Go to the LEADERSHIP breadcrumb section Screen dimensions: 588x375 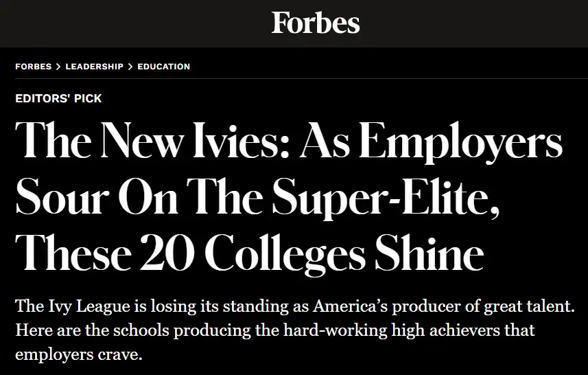(94, 67)
